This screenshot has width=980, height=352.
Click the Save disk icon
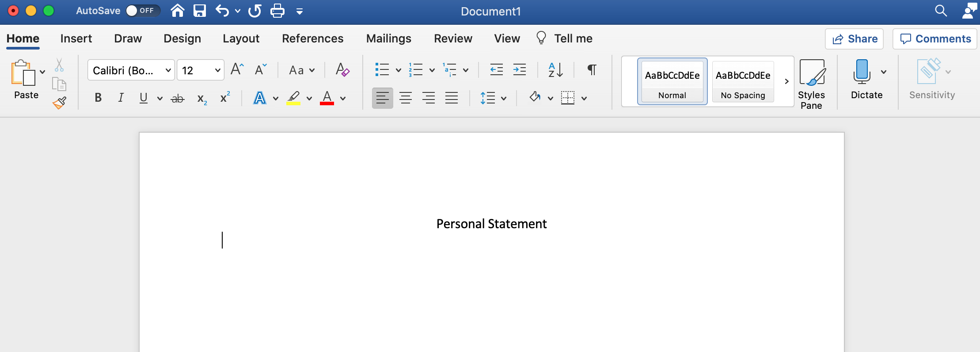coord(200,11)
